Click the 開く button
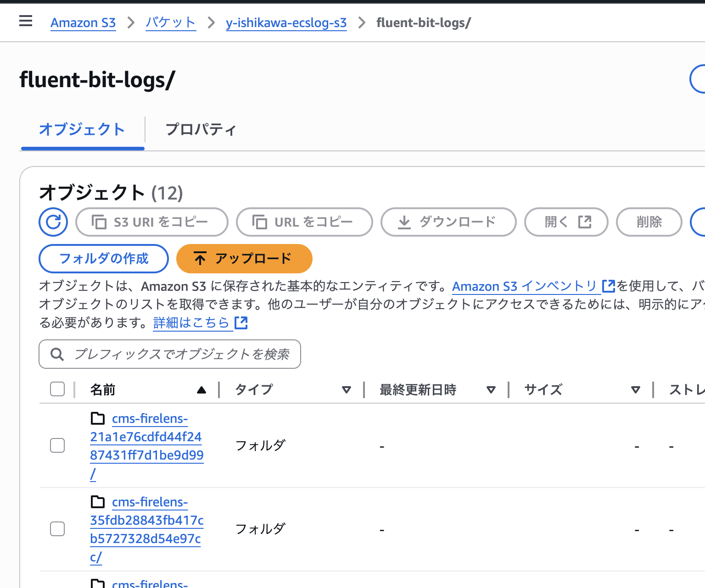The width and height of the screenshot is (705, 588). pyautogui.click(x=566, y=222)
